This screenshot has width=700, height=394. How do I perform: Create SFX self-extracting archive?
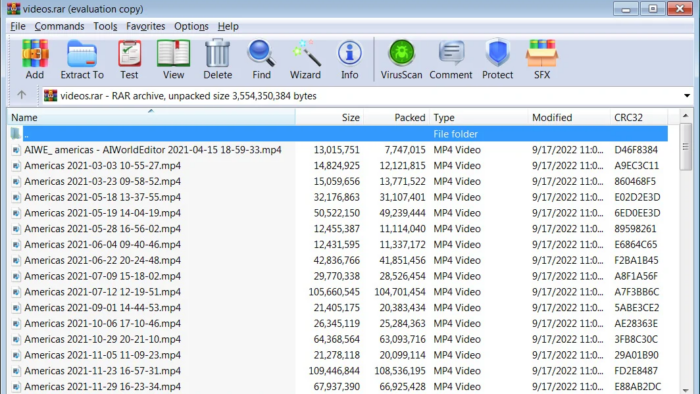[542, 59]
